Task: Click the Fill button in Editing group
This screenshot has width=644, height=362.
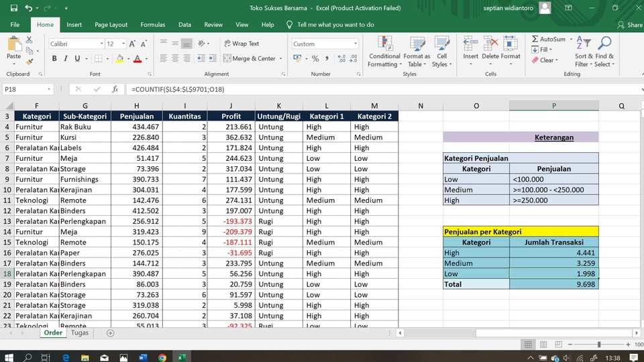Action: [541, 50]
